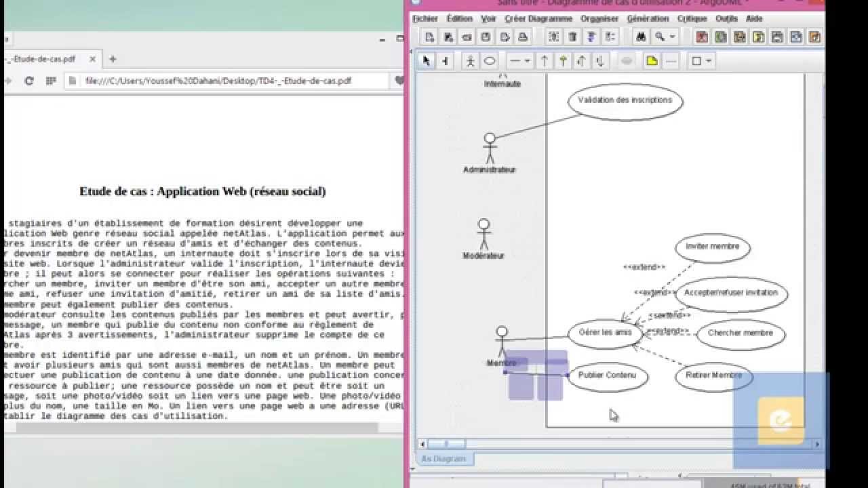This screenshot has height=488, width=868.
Task: Select the Membre actor figure
Action: (x=501, y=342)
